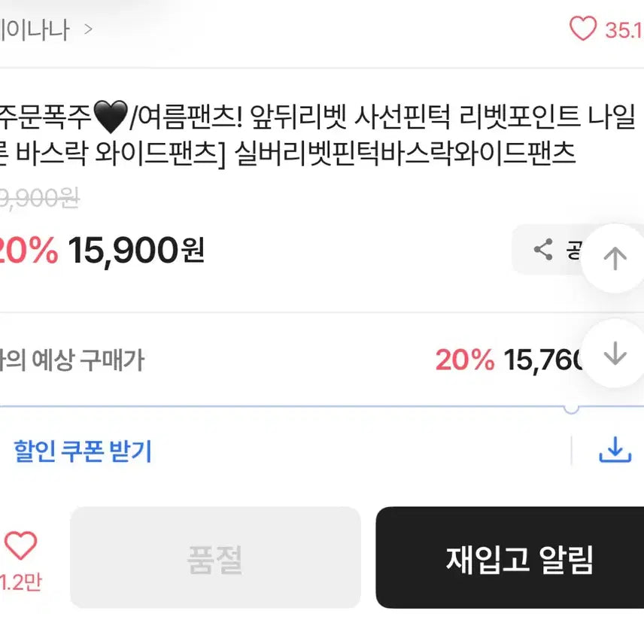Open the 이나나 store page
This screenshot has height=644, width=644.
coord(35,30)
